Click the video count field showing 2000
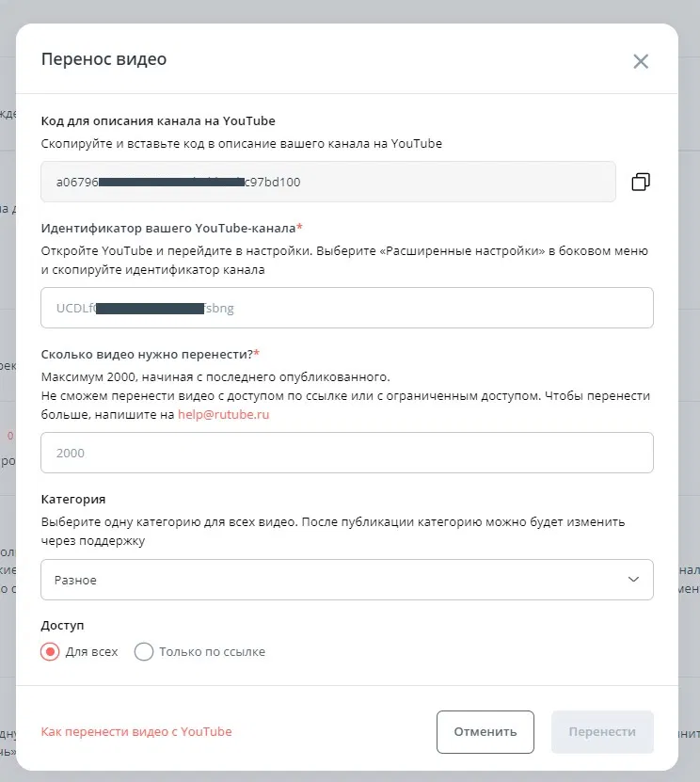Viewport: 700px width, 782px height. coord(346,453)
